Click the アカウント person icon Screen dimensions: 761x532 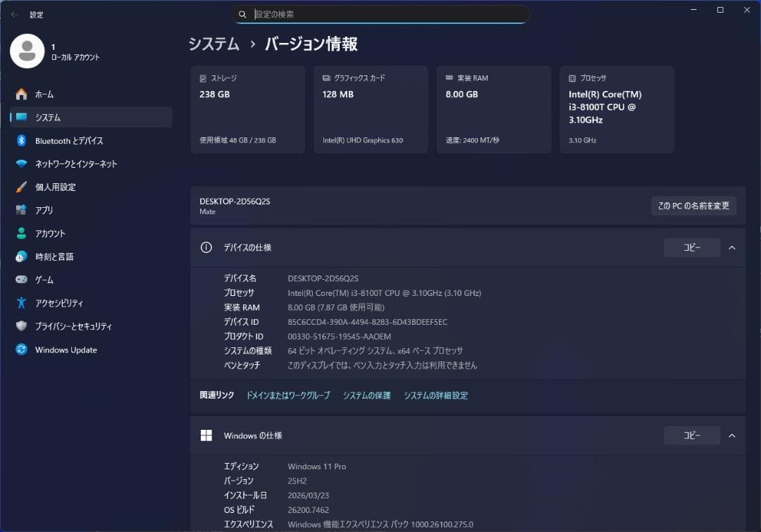coord(21,233)
